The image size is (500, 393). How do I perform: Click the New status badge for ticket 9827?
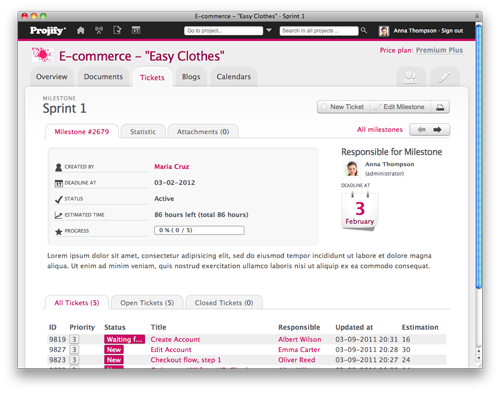click(114, 350)
